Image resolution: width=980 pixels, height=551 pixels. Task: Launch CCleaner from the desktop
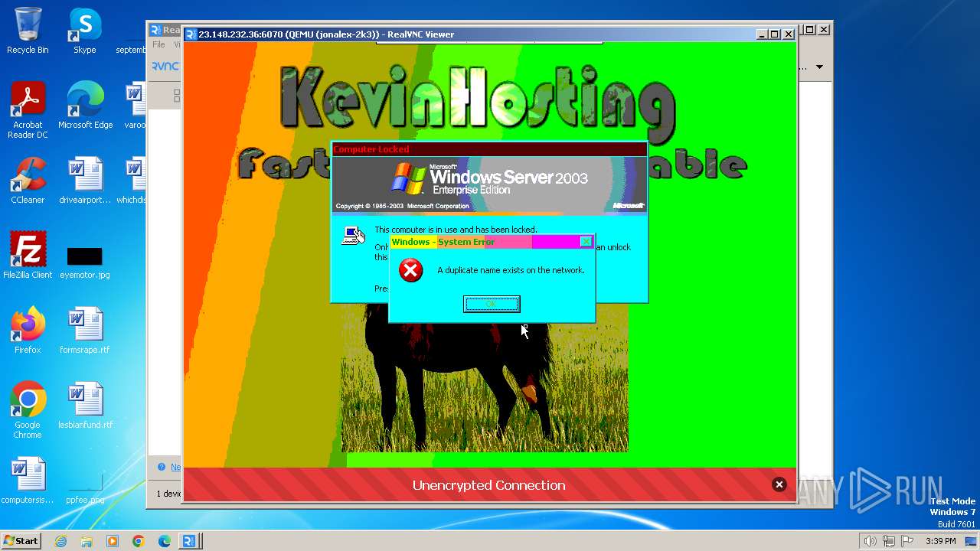[x=28, y=181]
